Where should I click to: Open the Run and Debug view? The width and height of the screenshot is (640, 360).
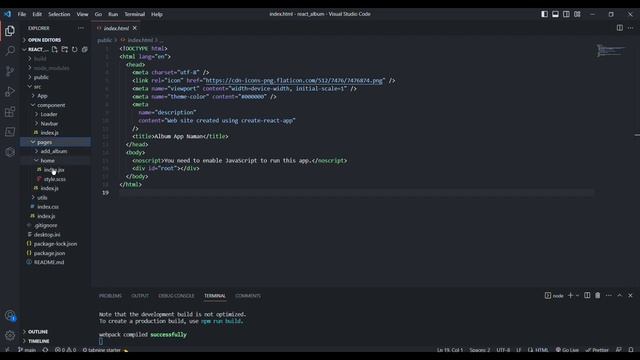click(10, 91)
